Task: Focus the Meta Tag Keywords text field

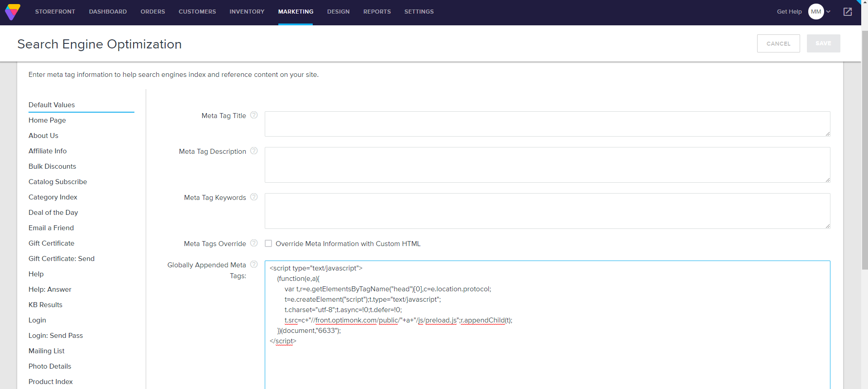Action: point(547,211)
